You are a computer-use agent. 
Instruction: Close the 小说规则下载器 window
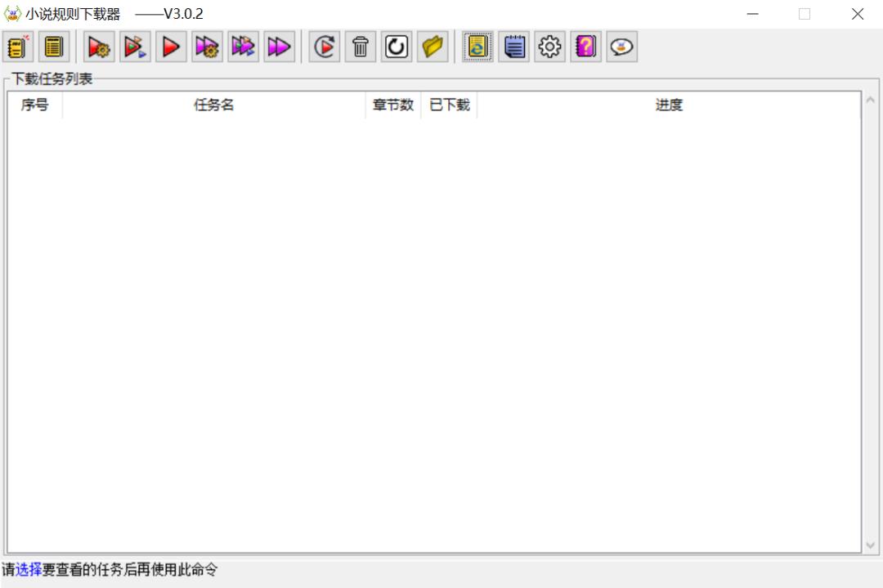tap(857, 14)
